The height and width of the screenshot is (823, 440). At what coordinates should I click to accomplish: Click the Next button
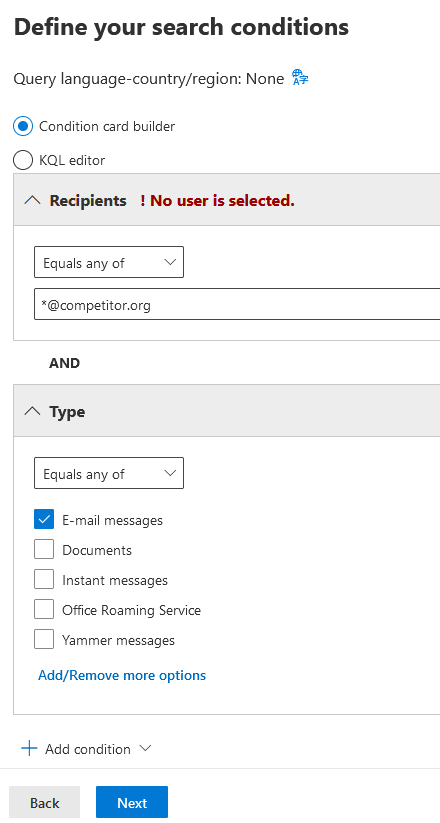132,803
